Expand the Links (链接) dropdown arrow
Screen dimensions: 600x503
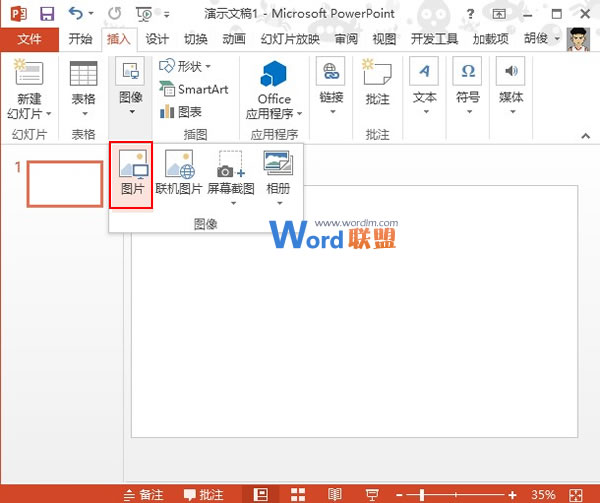click(x=333, y=112)
